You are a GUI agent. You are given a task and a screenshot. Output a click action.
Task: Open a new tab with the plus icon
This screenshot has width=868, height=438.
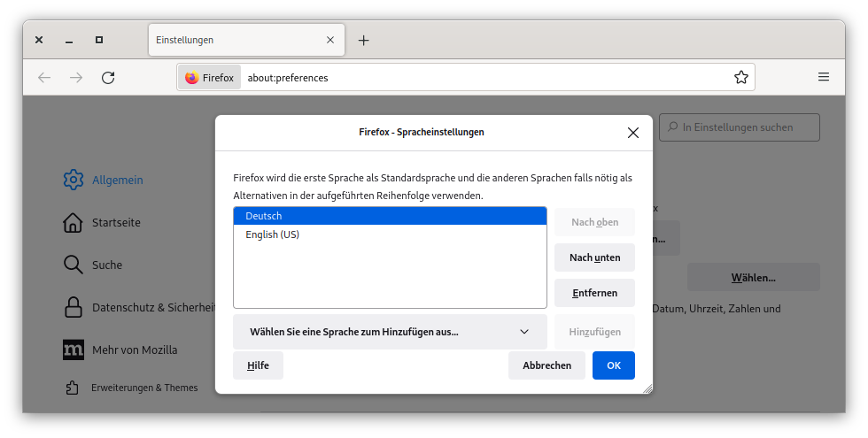click(363, 40)
